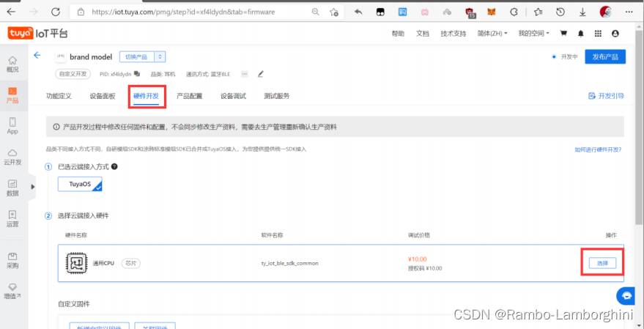Open 增值 value-added services in the sidebar
The height and width of the screenshot is (329, 644).
click(12, 291)
